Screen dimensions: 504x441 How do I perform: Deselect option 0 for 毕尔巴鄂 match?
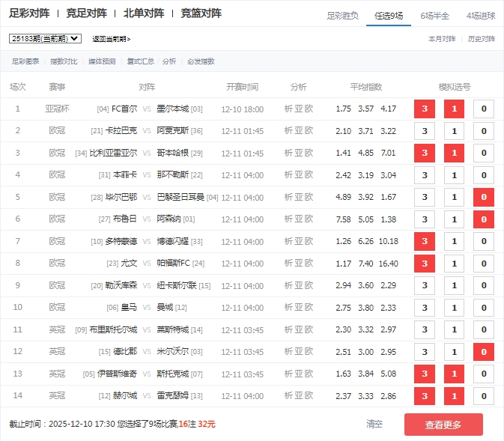tap(483, 198)
